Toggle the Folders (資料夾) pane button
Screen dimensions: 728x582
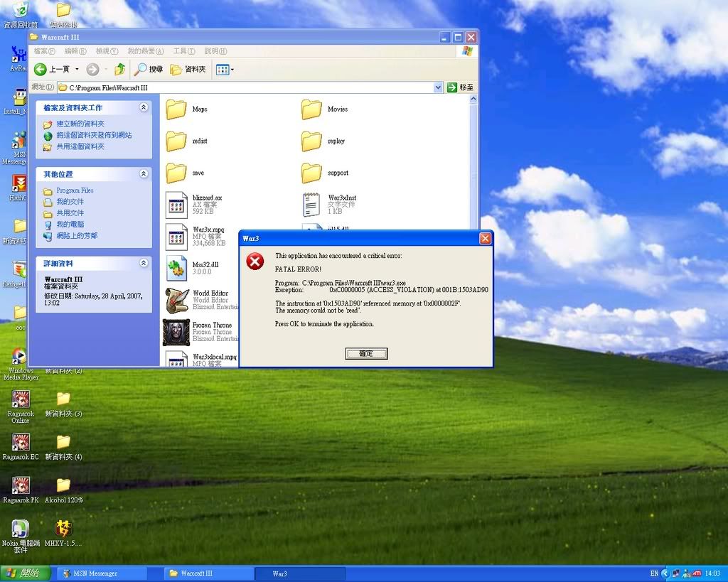click(188, 69)
